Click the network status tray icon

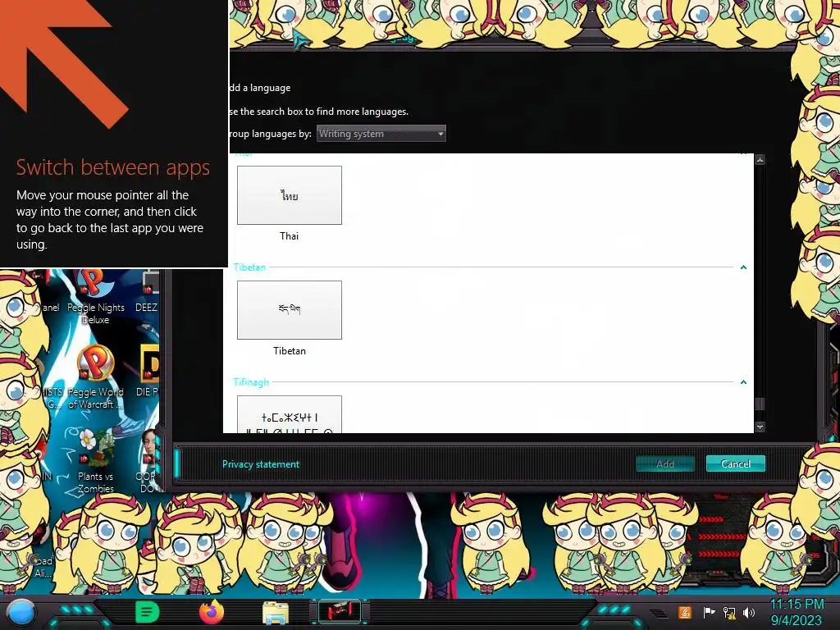pos(729,612)
